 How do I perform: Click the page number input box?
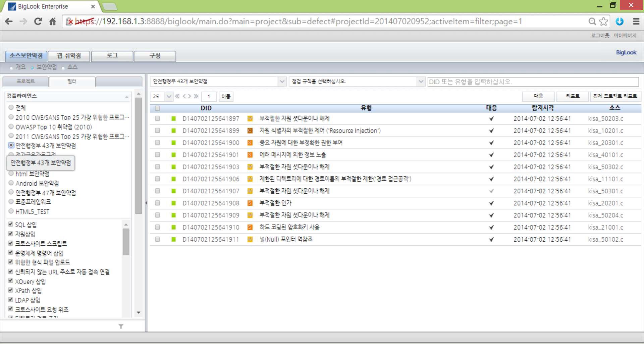click(209, 97)
